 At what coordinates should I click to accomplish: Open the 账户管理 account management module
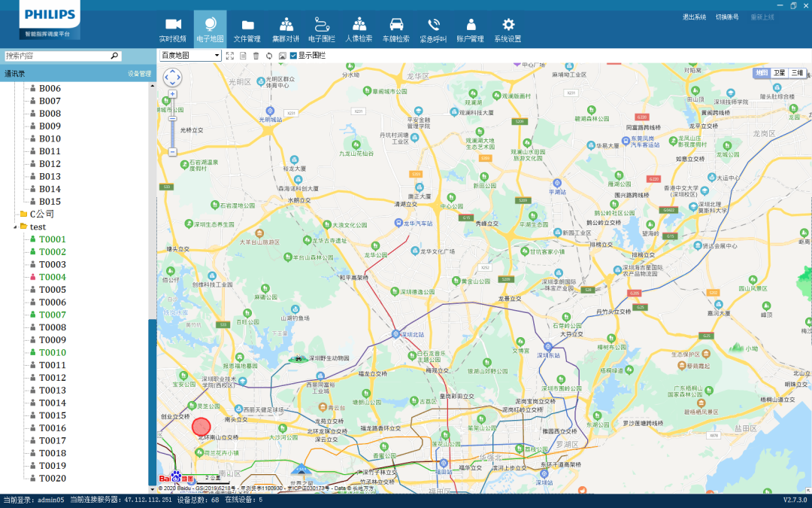470,30
